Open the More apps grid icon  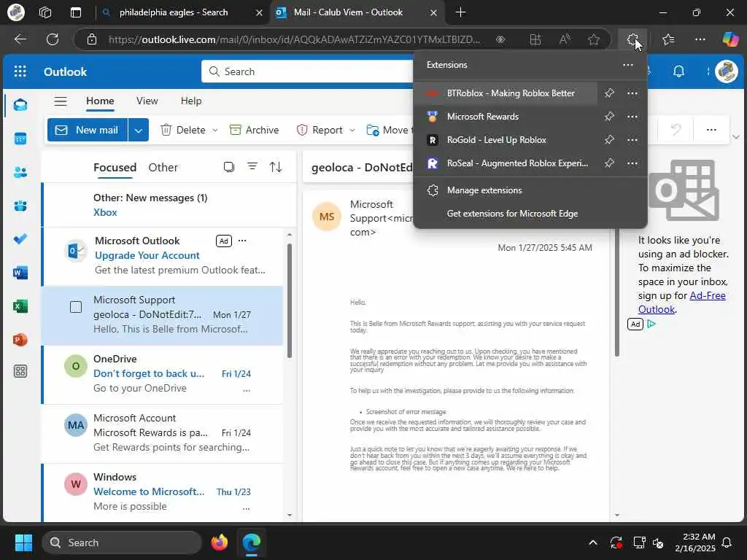[20, 371]
